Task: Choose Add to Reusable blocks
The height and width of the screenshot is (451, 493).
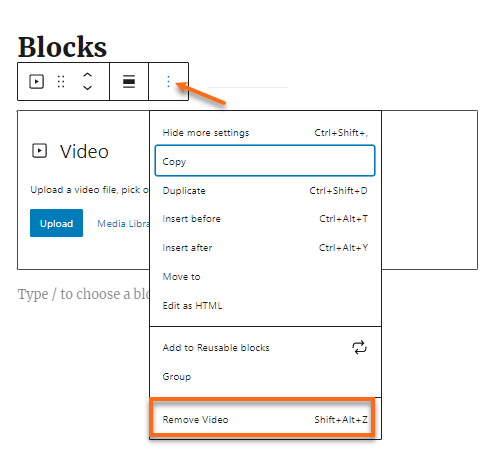Action: (265, 348)
